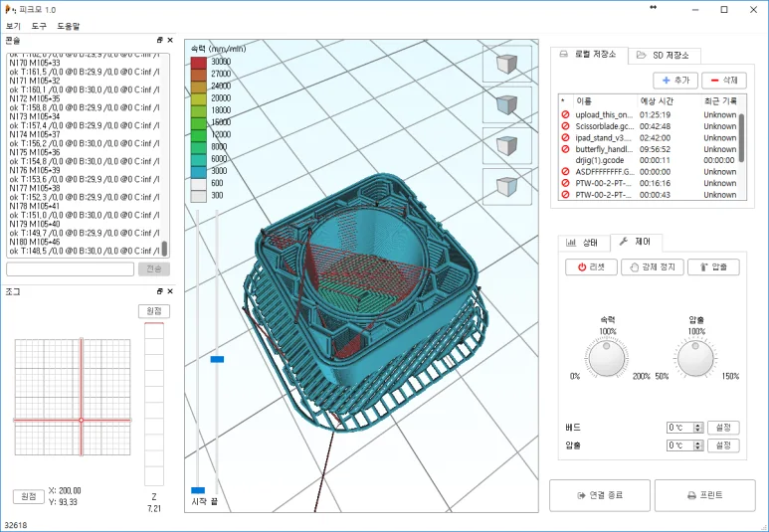
Task: Click red status icon for ipad_stand_v3 row
Action: 565,137
